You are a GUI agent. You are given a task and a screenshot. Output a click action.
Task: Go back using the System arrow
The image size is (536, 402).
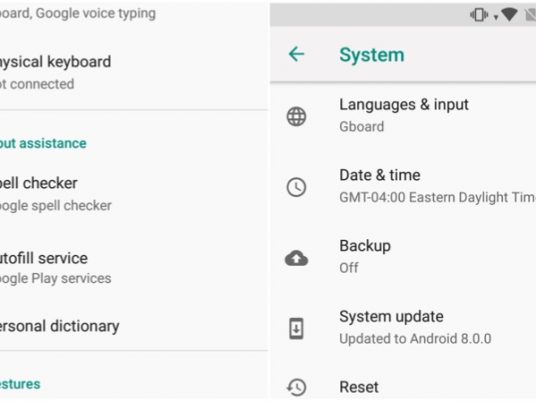(296, 54)
